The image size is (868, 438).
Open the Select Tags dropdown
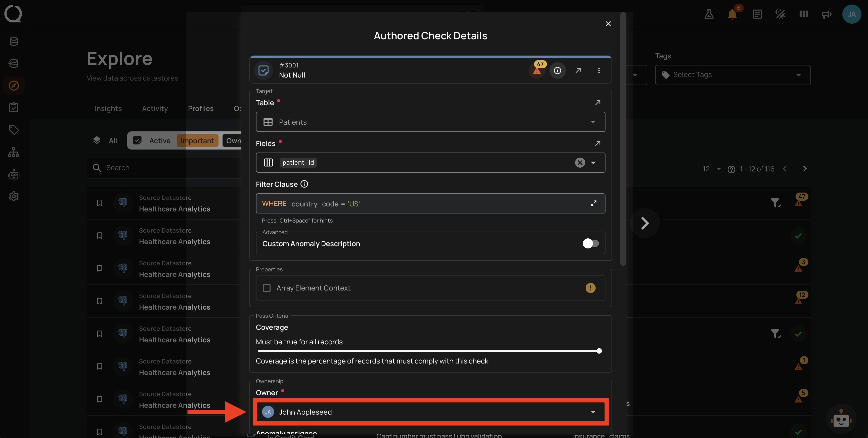point(732,75)
